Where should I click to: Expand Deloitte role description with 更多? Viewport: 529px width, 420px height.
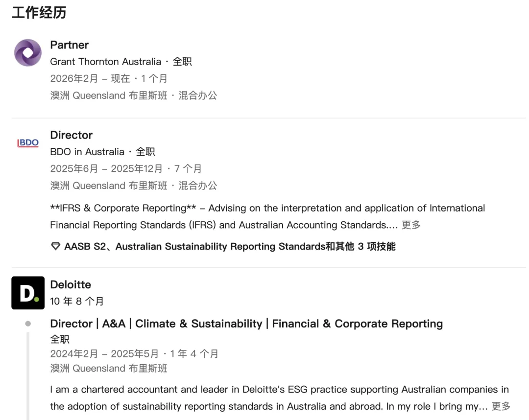pos(501,406)
